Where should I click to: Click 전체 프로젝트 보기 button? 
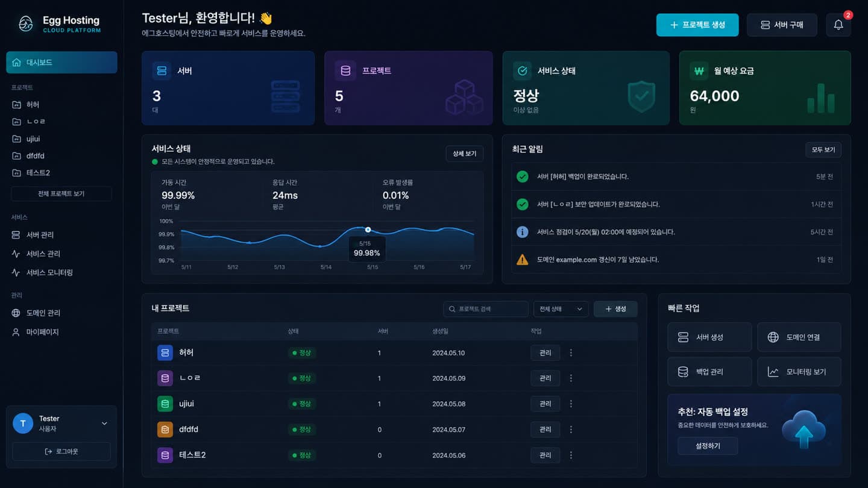point(61,194)
